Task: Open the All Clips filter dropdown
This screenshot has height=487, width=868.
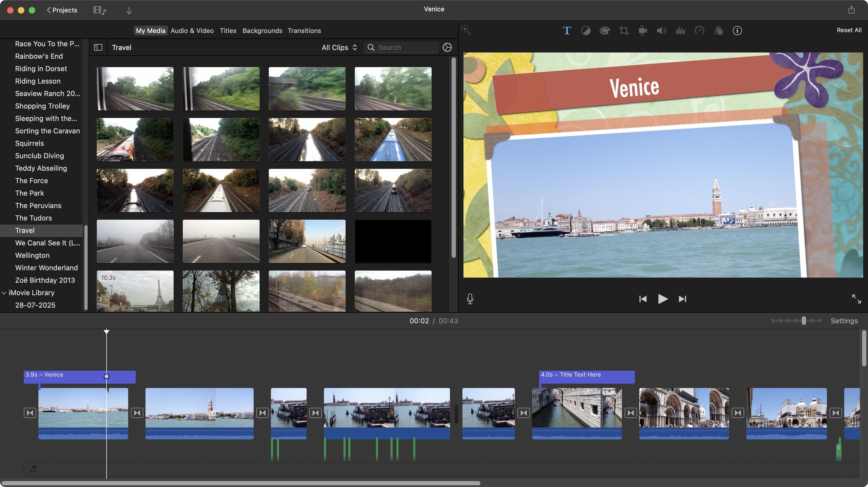Action: point(339,47)
